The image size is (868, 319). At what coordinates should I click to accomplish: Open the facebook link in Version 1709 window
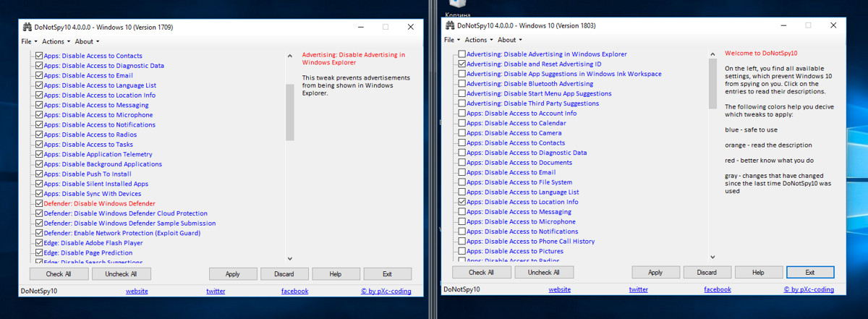(294, 291)
